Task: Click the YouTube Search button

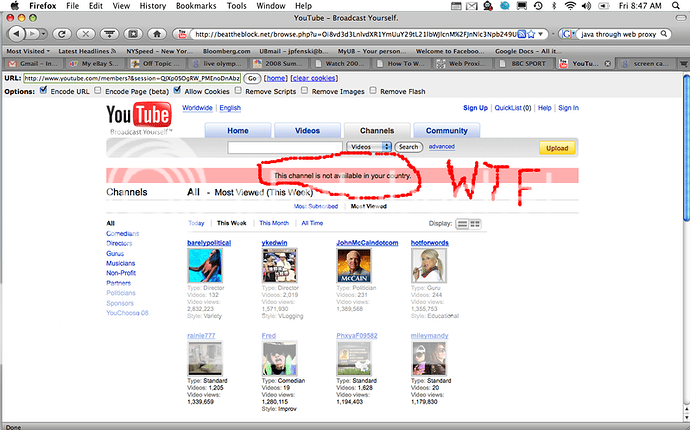Action: coord(408,147)
